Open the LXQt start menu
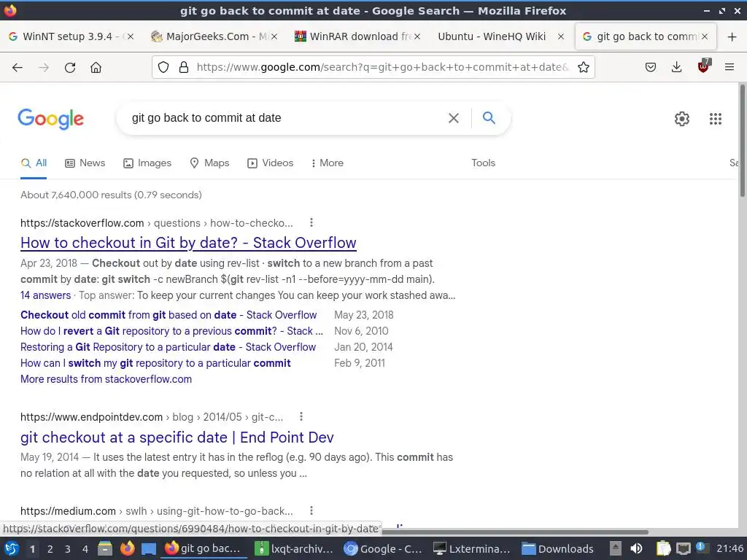This screenshot has height=560, width=747. (x=12, y=548)
